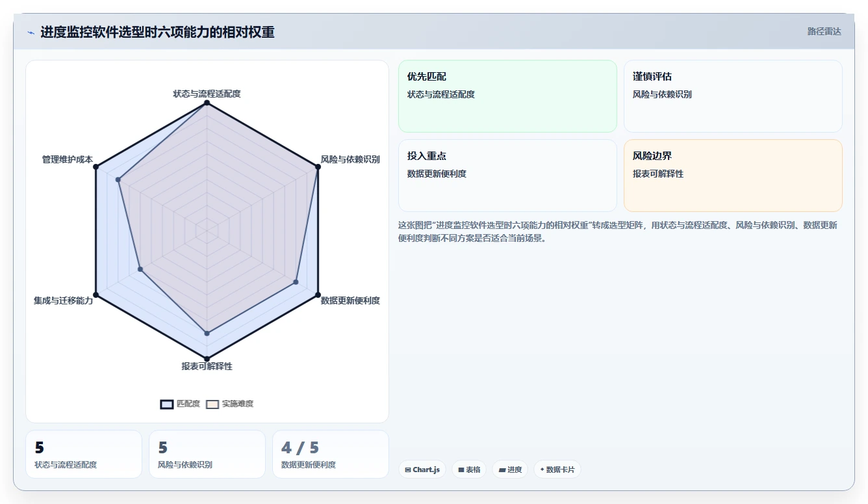Click the 状态与流程适配度 radar axis label
The height and width of the screenshot is (504, 868).
(207, 94)
